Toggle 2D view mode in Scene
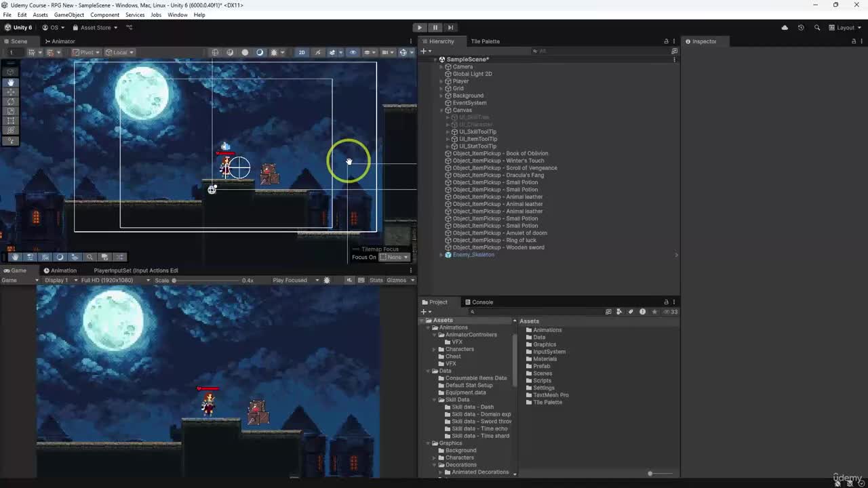 coord(302,52)
